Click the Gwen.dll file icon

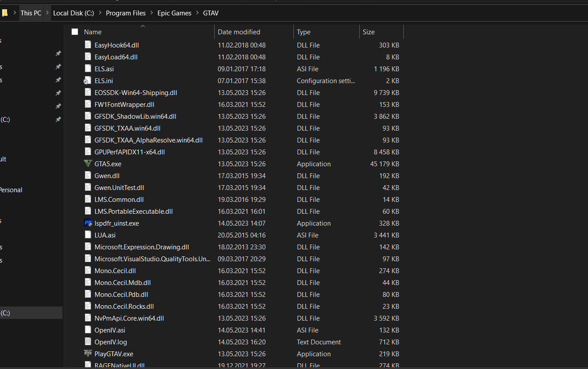pyautogui.click(x=88, y=175)
